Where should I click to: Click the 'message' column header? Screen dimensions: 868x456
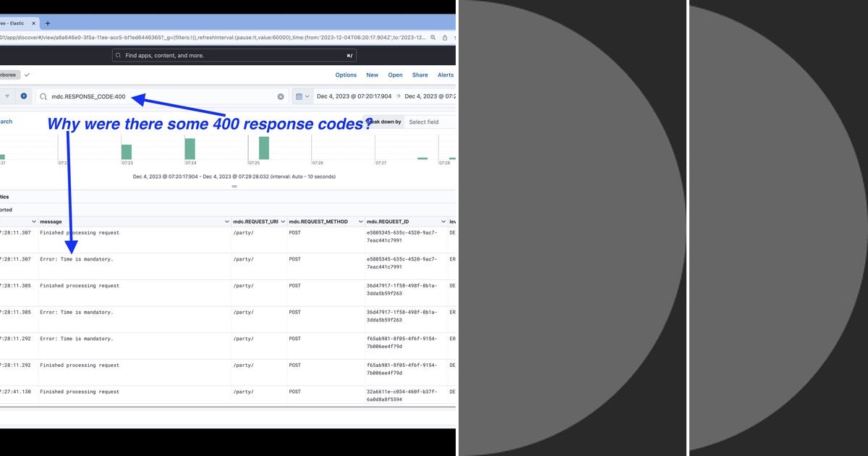coord(51,221)
